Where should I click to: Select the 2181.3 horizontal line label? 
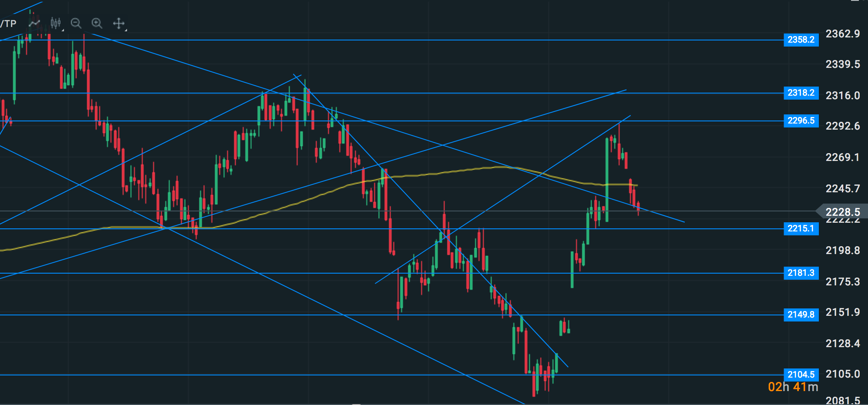(801, 273)
